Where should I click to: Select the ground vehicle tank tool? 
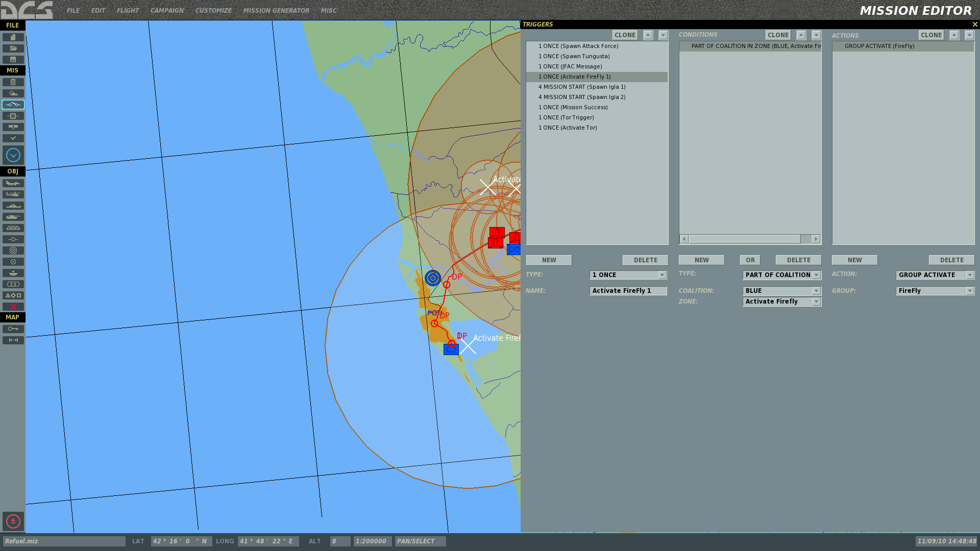(13, 217)
